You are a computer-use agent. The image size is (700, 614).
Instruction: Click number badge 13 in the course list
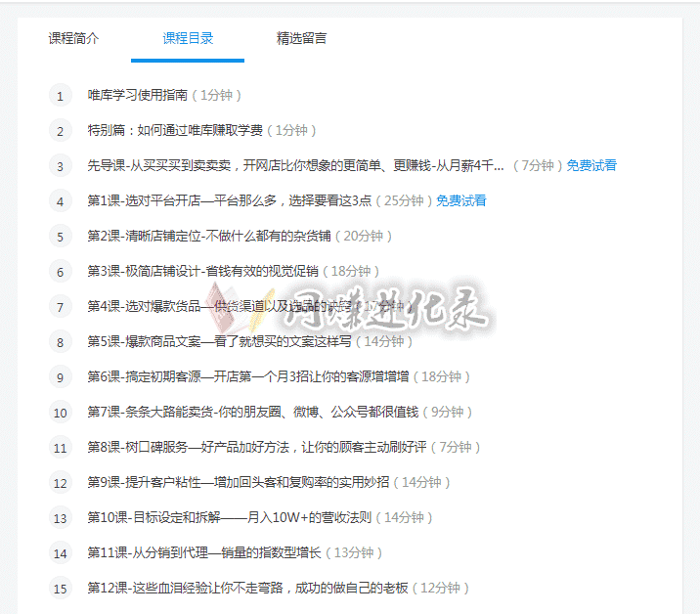pyautogui.click(x=61, y=518)
